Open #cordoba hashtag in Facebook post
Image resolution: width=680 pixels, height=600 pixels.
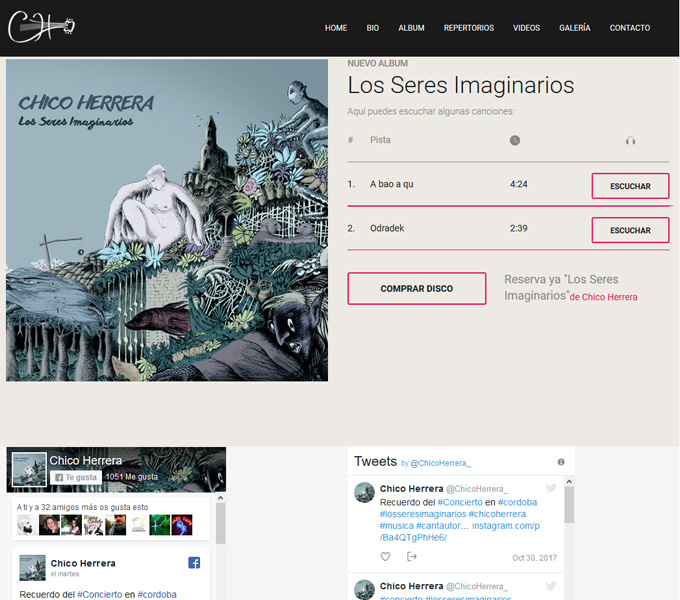pos(157,594)
